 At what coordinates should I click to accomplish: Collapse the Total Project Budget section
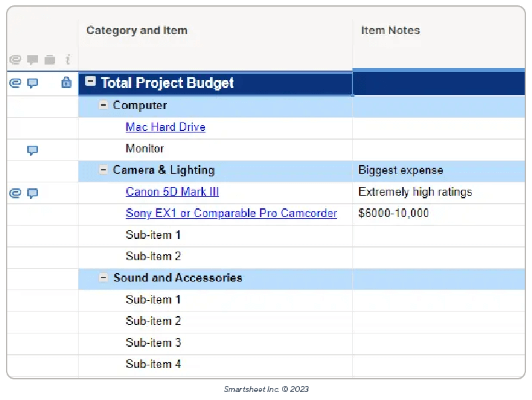[90, 83]
